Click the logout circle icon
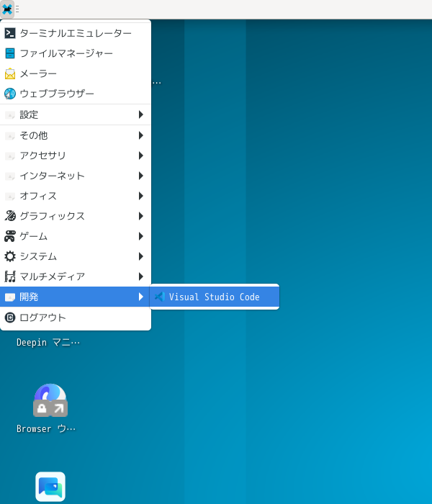The height and width of the screenshot is (504, 432). 10,318
